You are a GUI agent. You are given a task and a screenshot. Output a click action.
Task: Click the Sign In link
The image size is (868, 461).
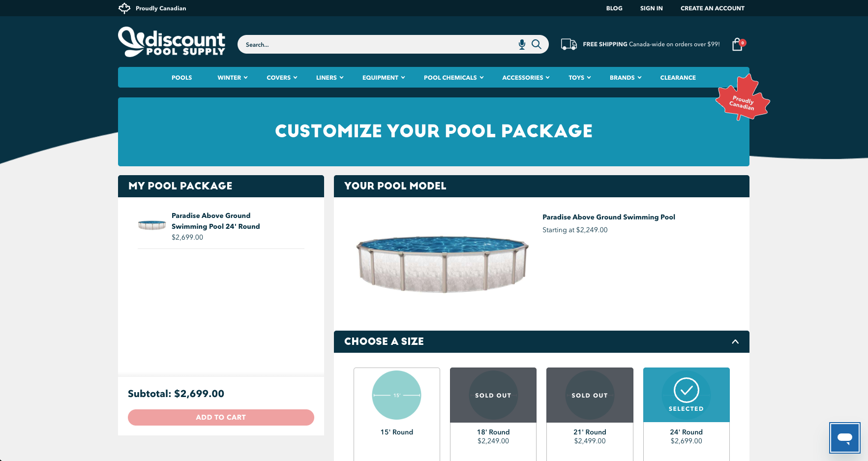tap(651, 8)
